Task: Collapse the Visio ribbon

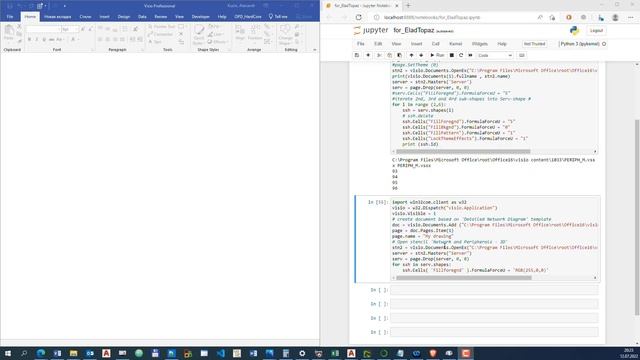Action: [315, 50]
